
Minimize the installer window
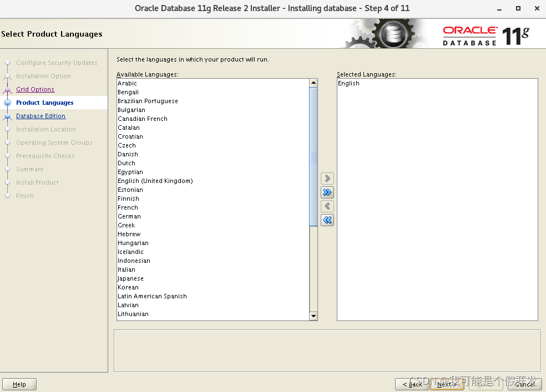pos(499,9)
